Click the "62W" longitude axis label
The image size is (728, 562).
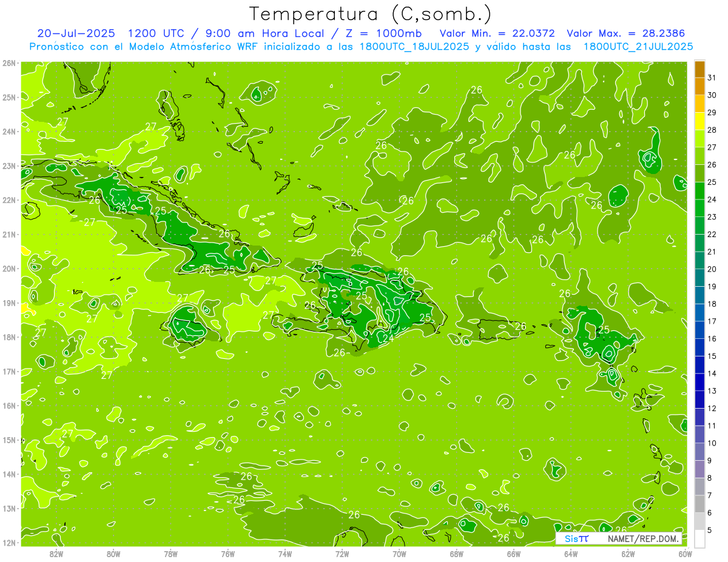coord(629,554)
